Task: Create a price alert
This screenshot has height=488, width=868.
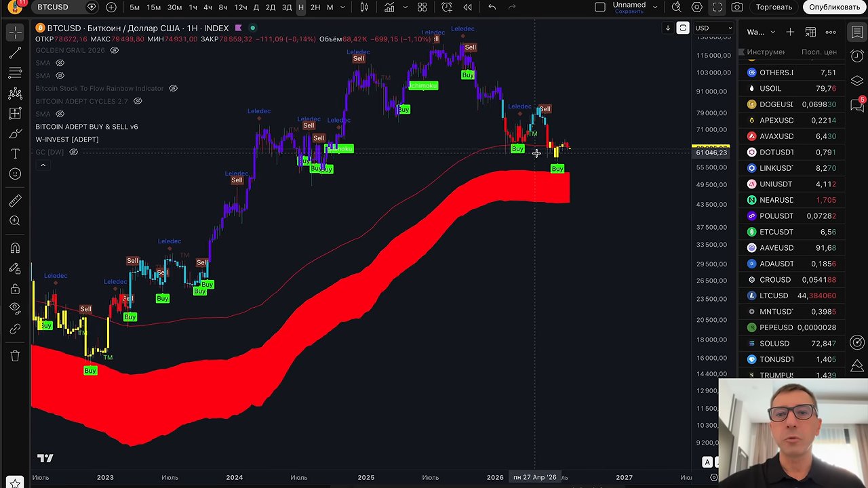Action: pyautogui.click(x=447, y=7)
